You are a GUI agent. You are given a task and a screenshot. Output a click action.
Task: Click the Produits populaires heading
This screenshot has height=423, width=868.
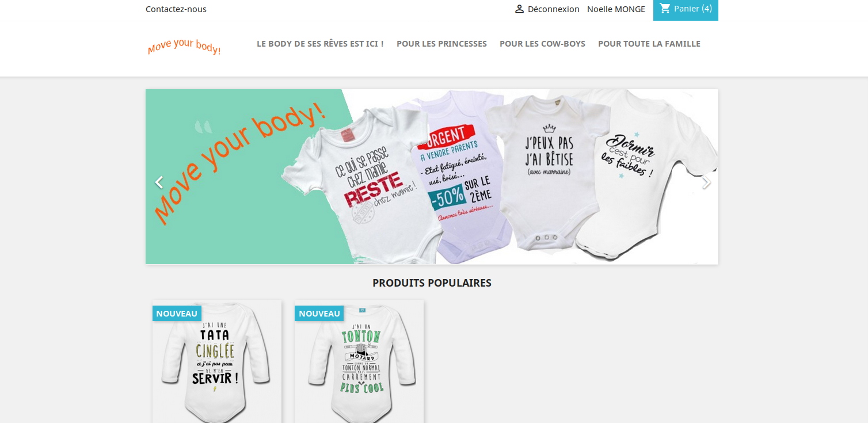pos(432,283)
